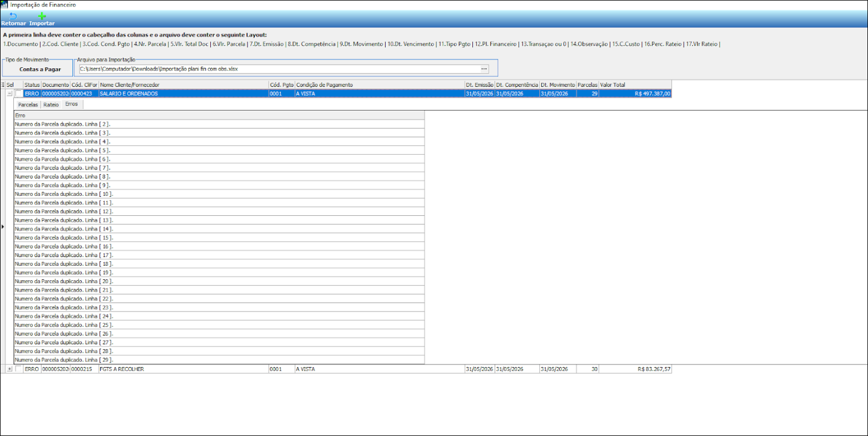Click the import file path field

tap(279, 69)
